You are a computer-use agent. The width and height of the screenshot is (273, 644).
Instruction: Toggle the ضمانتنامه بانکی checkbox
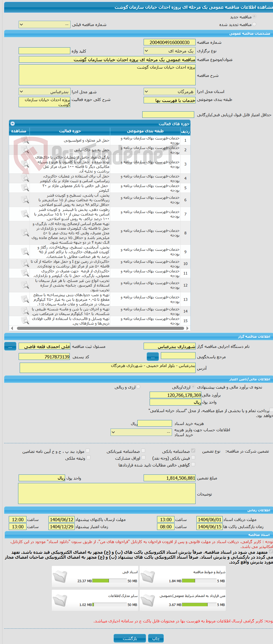[193, 451]
